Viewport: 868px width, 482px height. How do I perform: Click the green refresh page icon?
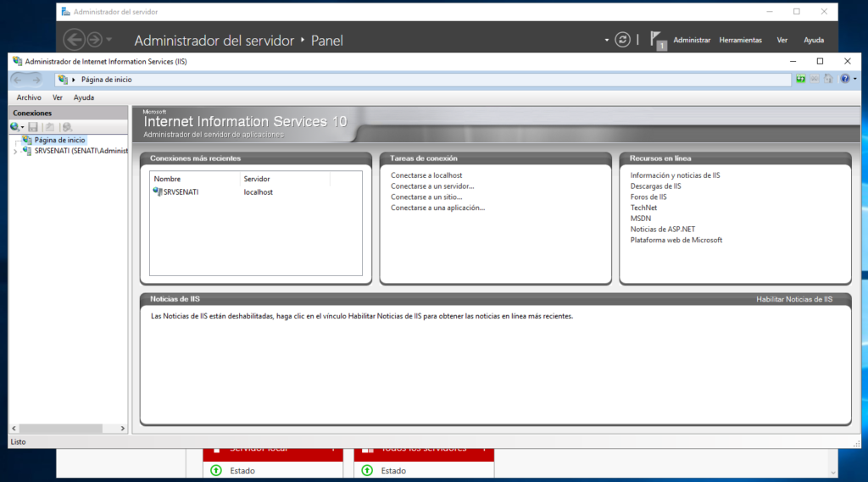800,79
